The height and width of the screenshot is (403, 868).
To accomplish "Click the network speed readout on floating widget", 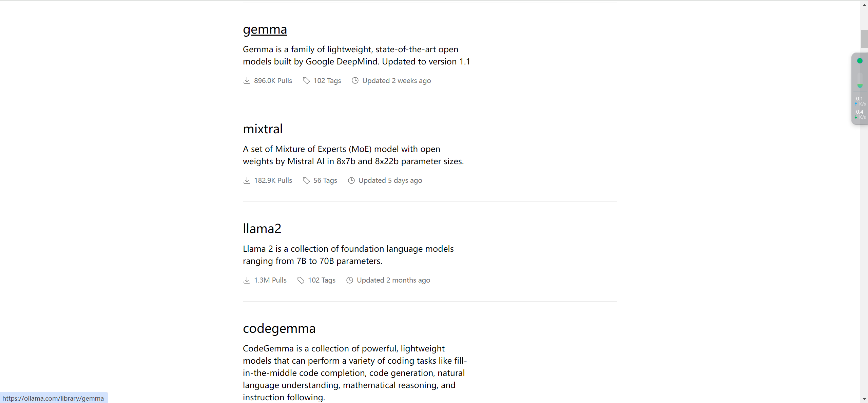I will pos(860,108).
